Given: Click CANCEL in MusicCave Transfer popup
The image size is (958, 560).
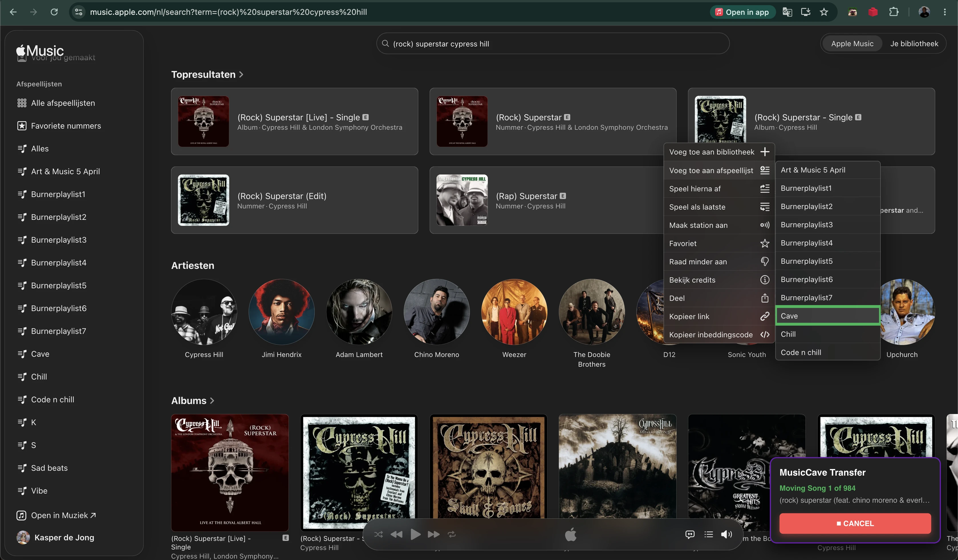Looking at the screenshot, I should point(855,523).
